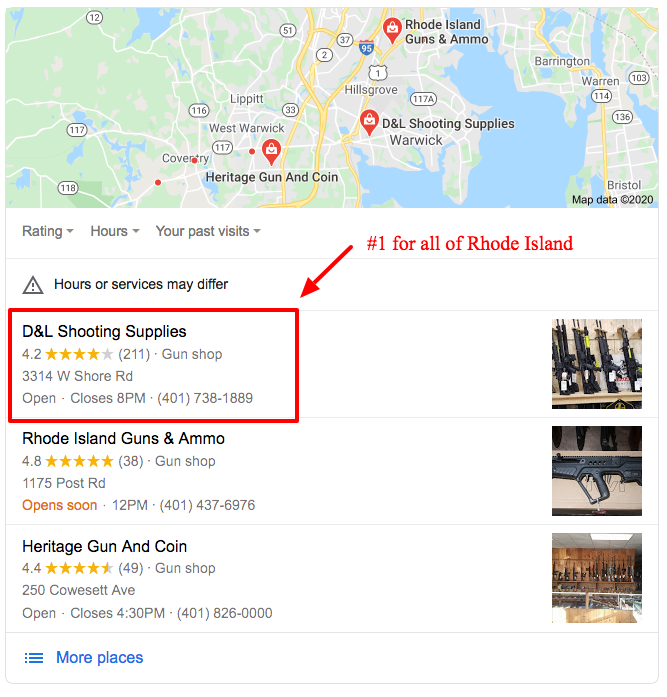
Task: Click the Interstate 95 shield on map
Action: 366,48
